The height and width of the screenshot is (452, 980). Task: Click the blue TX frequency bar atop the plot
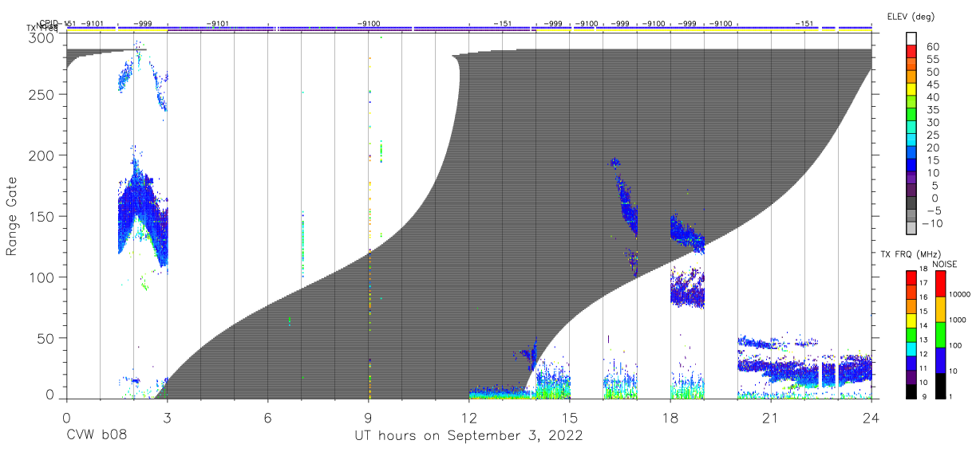(x=468, y=27)
